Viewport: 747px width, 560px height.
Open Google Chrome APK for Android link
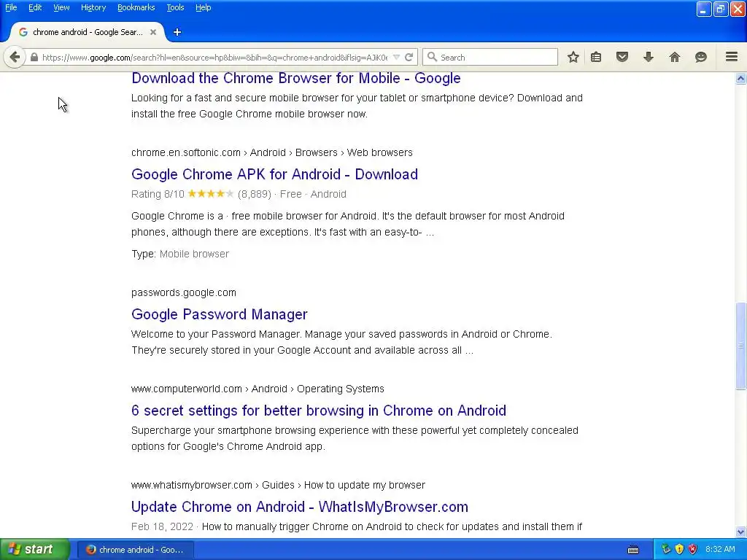[x=274, y=174]
